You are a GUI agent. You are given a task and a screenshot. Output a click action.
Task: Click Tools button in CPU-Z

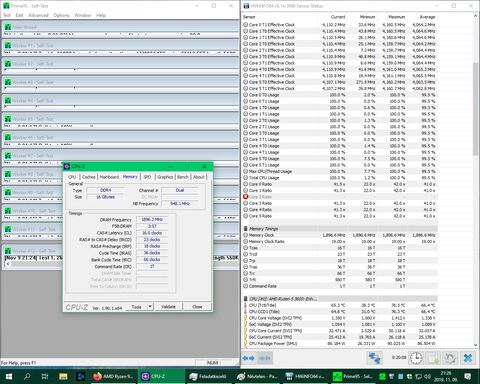pos(137,307)
